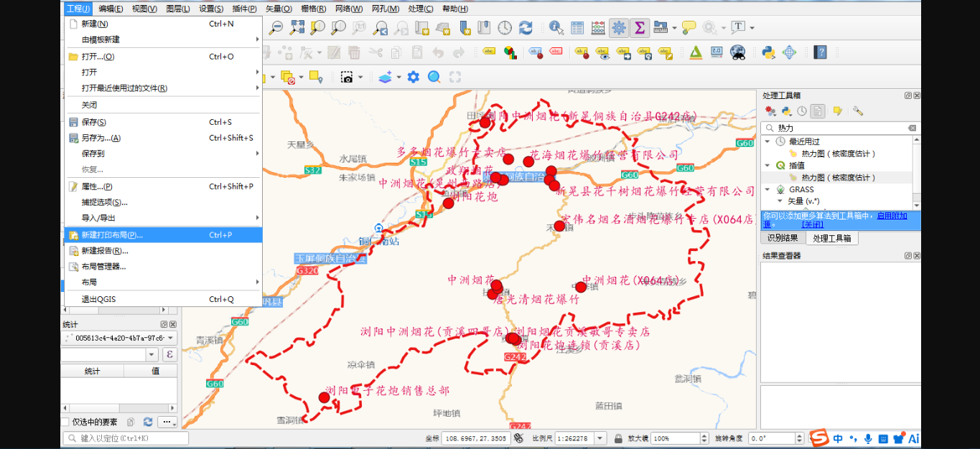
Task: Click the Zoom Out magnifier icon
Action: 276,28
